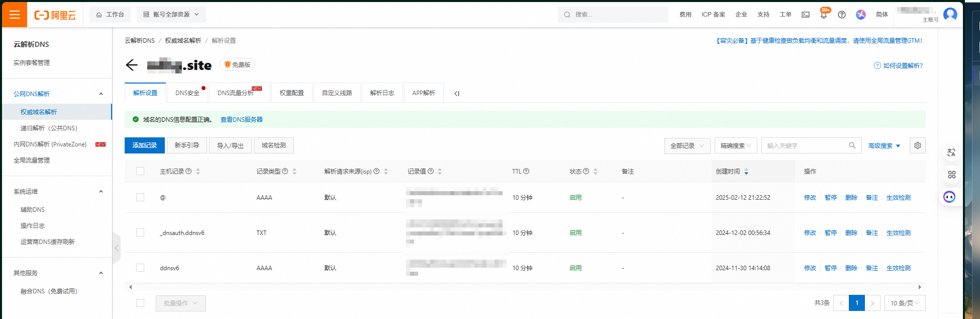Switch to the DNS流量分析 tab
Image resolution: width=980 pixels, height=319 pixels.
coord(240,93)
